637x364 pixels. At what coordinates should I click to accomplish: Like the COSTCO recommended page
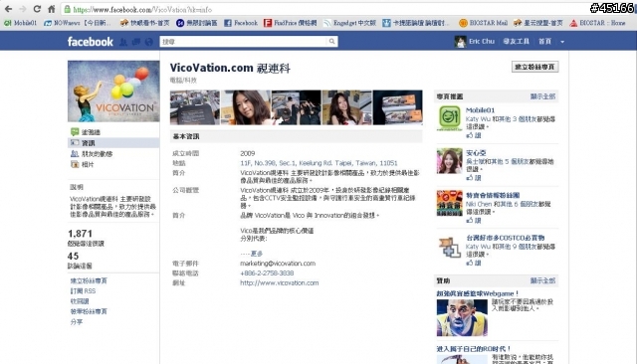point(474,263)
